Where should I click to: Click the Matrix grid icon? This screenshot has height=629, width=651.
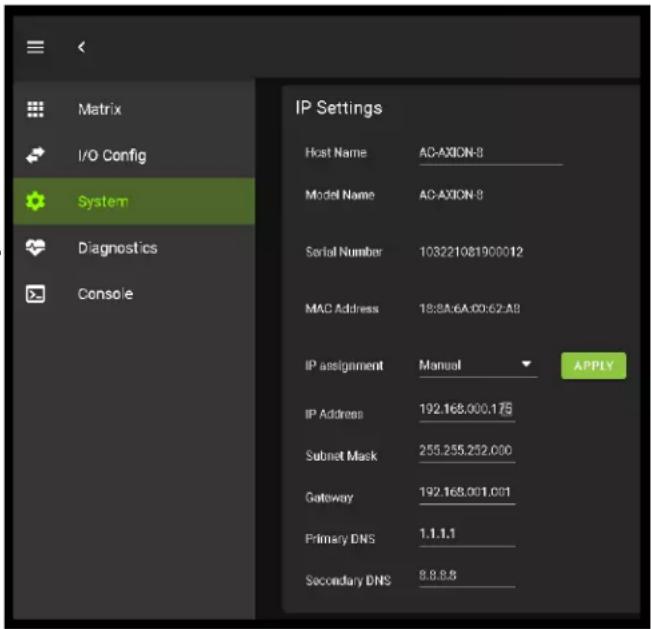point(35,109)
